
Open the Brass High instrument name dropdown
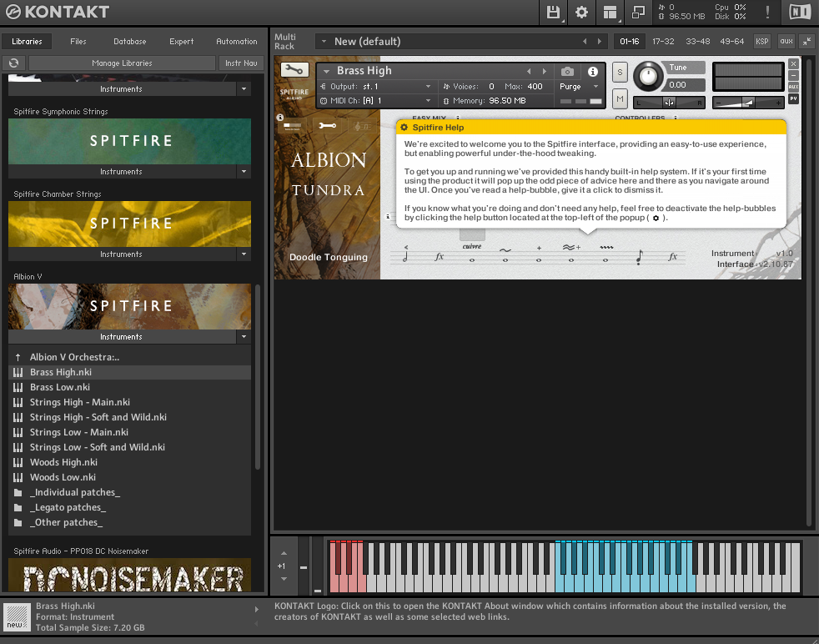tap(326, 71)
